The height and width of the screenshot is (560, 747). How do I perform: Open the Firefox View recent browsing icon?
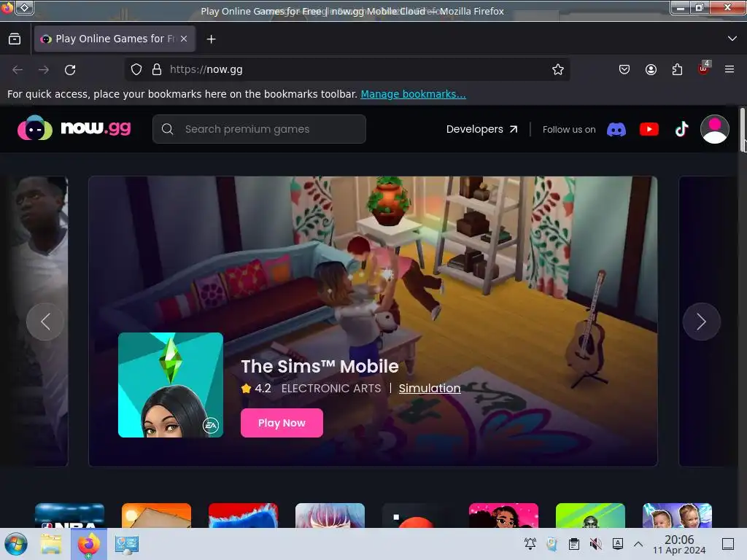point(15,39)
